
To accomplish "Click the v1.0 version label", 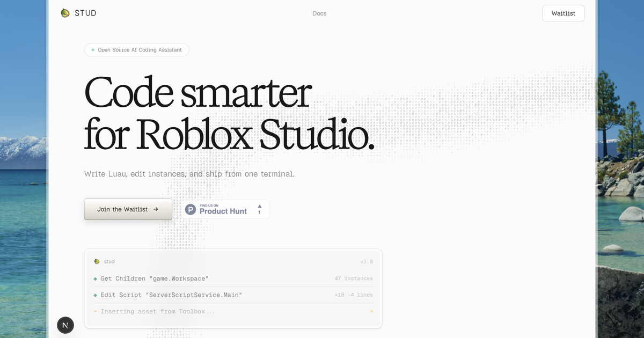I will (x=366, y=262).
